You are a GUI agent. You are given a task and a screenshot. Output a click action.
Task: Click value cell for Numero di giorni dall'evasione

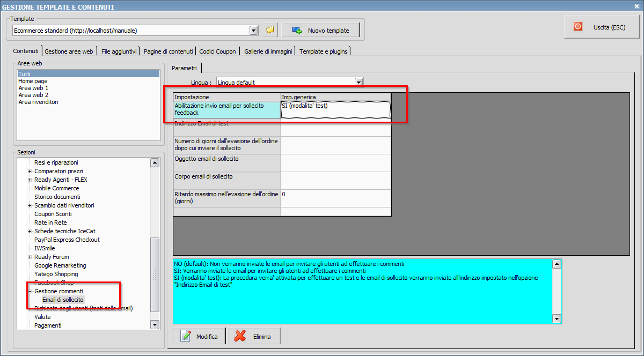point(335,145)
